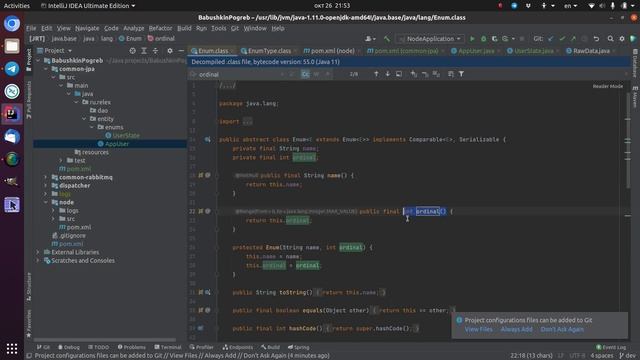Open run with coverage icon
Viewport: 640px width, 360px height.
495,39
